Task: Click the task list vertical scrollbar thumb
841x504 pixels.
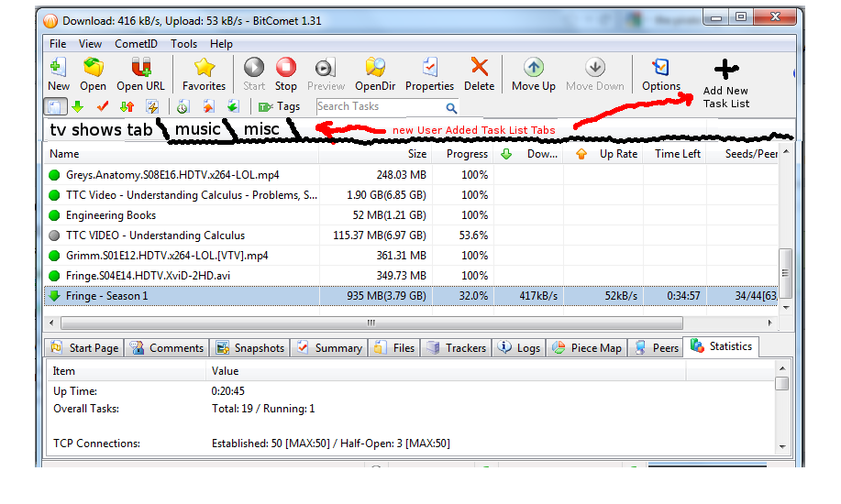Action: (785, 273)
